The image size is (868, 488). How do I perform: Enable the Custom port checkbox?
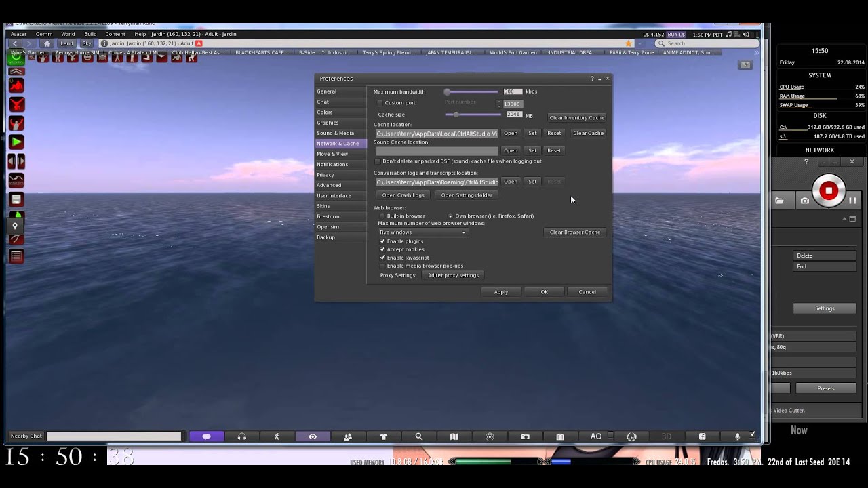click(380, 103)
